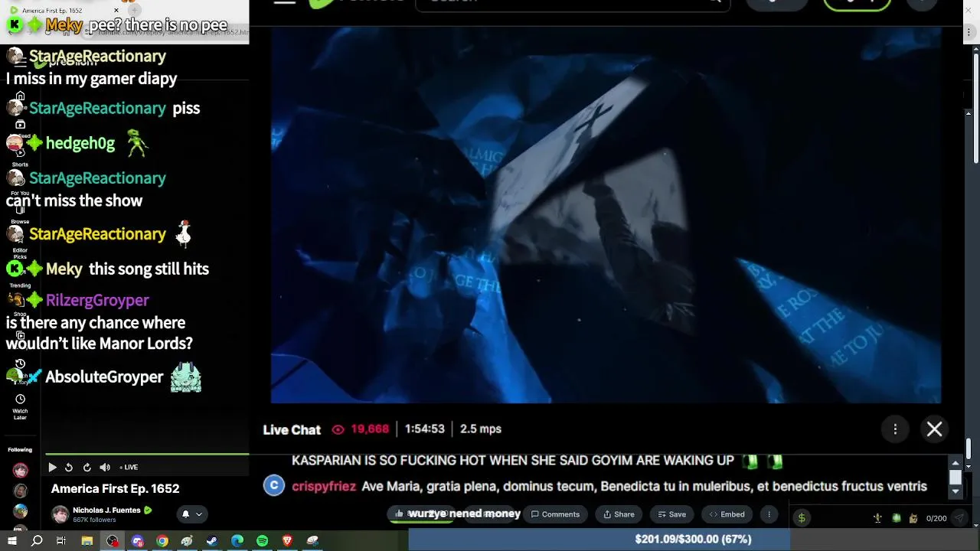Send the chat message arrow
Screen dimensions: 980x551
(959, 518)
